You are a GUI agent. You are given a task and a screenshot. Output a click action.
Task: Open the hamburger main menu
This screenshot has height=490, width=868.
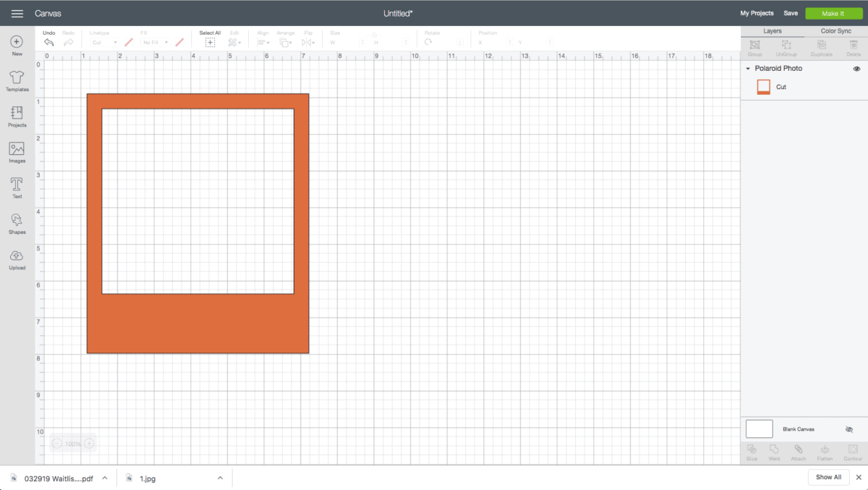tap(17, 14)
